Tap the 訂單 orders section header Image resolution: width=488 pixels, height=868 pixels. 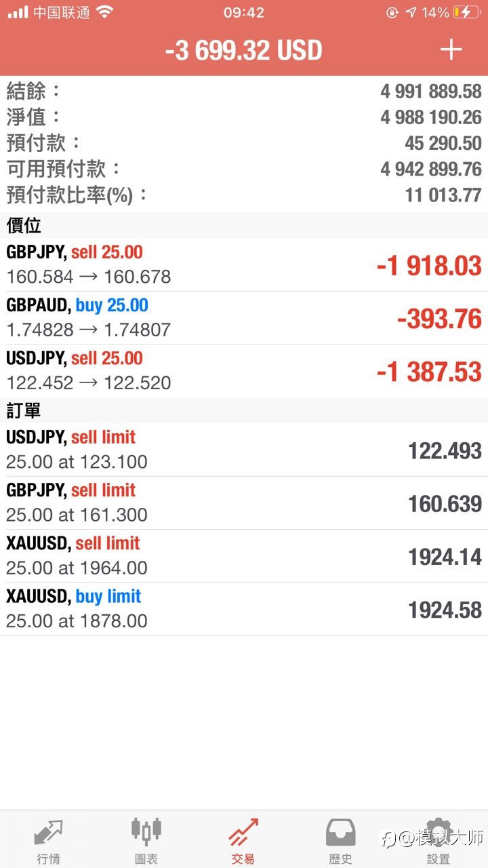244,410
